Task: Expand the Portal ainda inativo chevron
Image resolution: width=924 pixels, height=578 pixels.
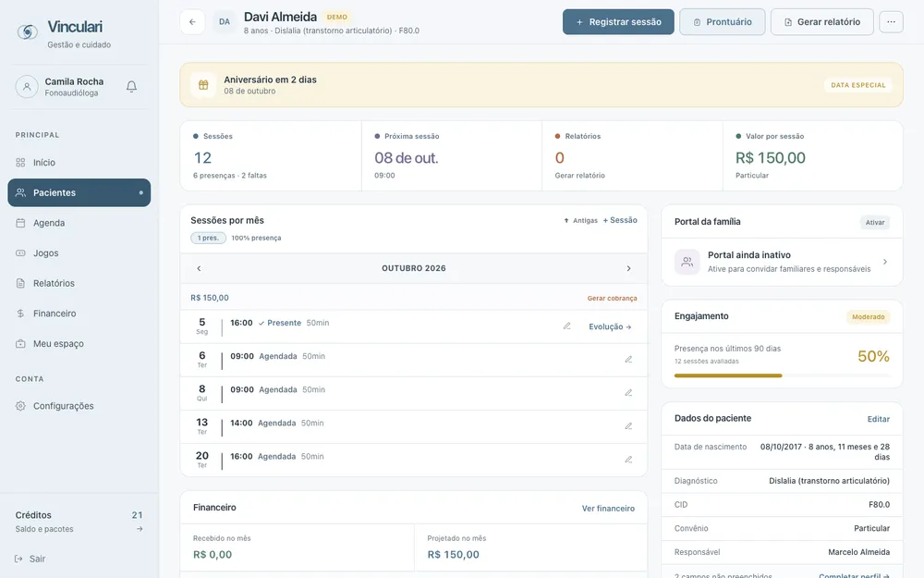Action: point(885,262)
